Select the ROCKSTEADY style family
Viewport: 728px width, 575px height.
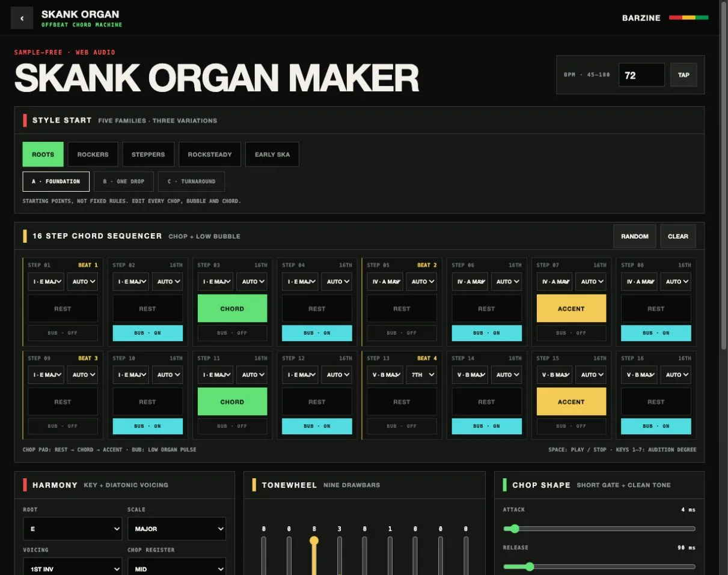(x=210, y=154)
